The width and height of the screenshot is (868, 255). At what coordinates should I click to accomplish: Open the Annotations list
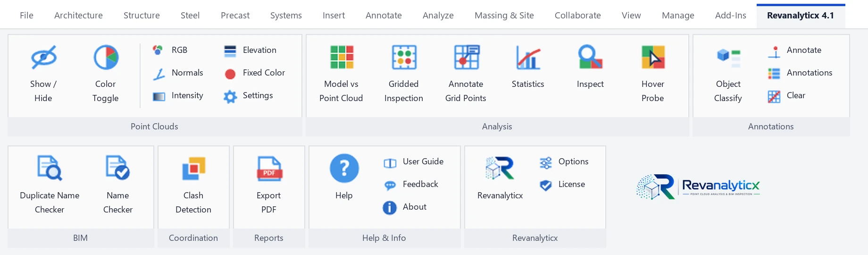click(x=800, y=73)
